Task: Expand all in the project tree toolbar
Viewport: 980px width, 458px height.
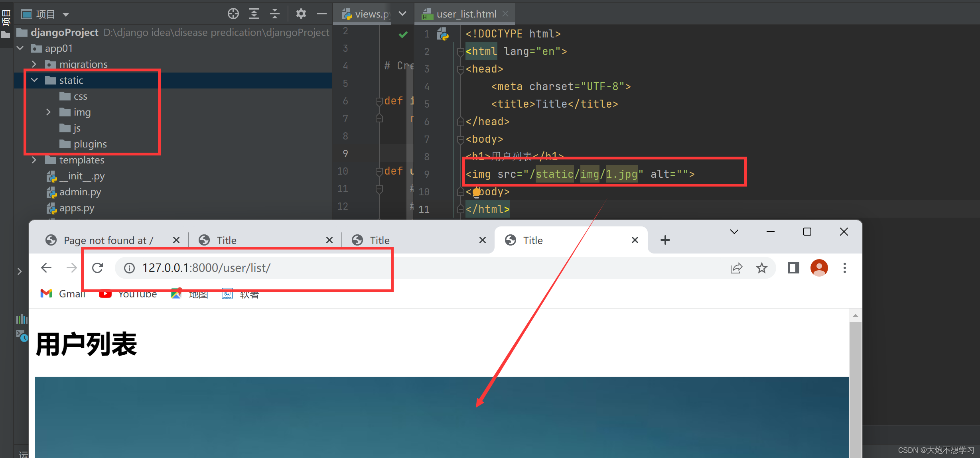Action: (254, 14)
